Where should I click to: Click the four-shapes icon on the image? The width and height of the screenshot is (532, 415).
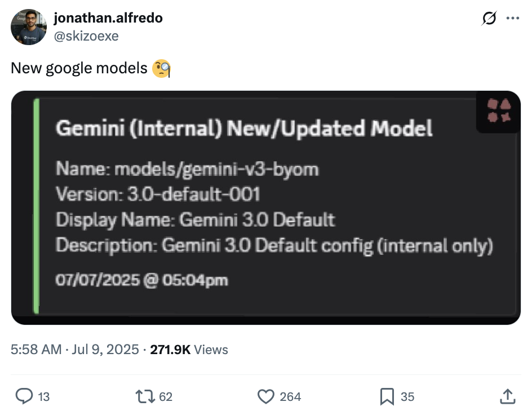[x=499, y=111]
